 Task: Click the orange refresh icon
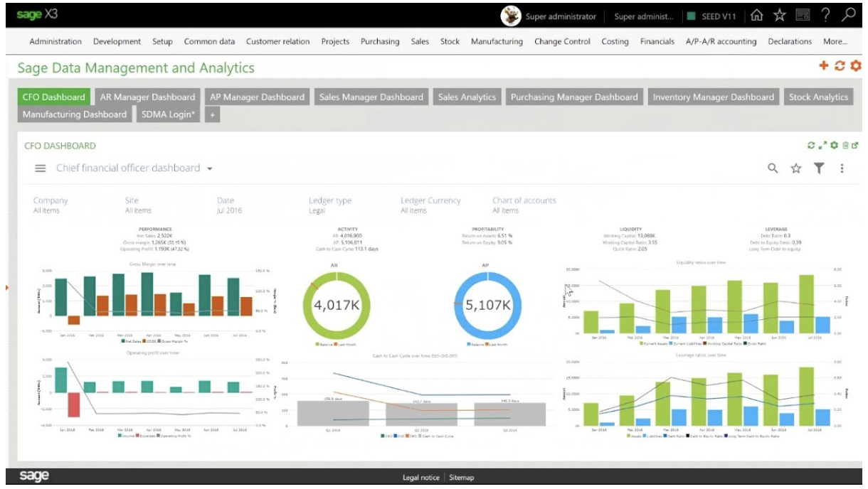[x=840, y=65]
